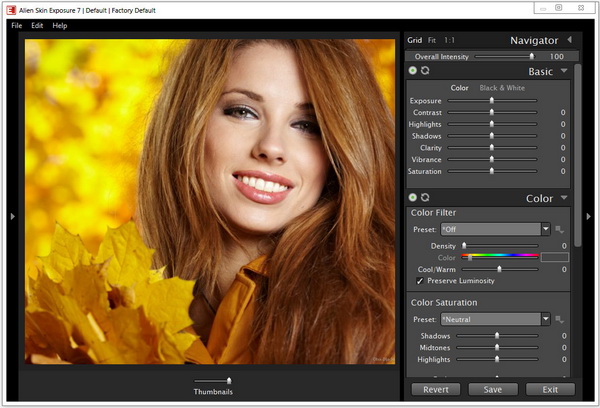The image size is (600, 408).
Task: Click the Alien Skin Exposure app icon
Action: click(13, 8)
